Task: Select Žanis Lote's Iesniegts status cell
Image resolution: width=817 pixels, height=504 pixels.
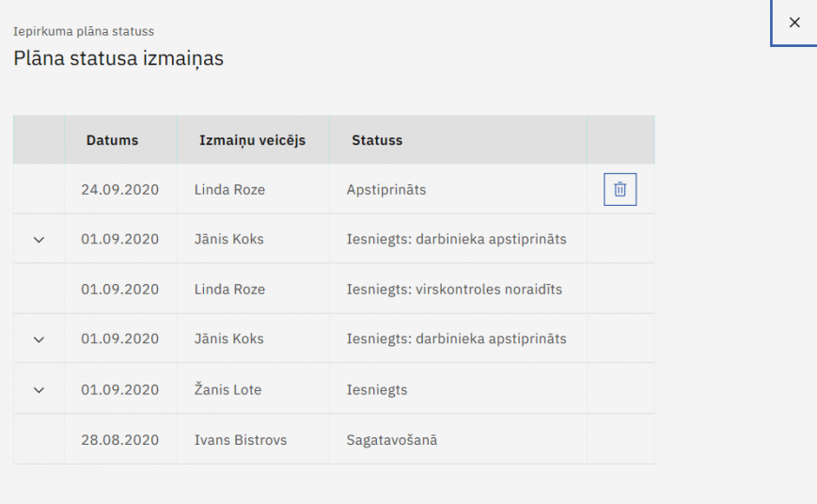Action: (377, 390)
